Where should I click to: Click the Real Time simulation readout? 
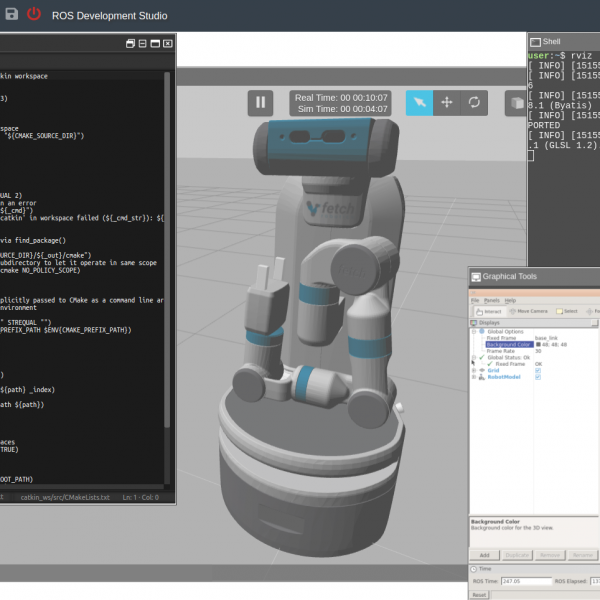click(341, 98)
